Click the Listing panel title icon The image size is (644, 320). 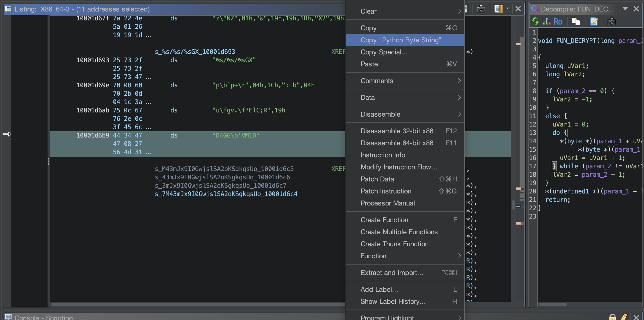point(8,9)
